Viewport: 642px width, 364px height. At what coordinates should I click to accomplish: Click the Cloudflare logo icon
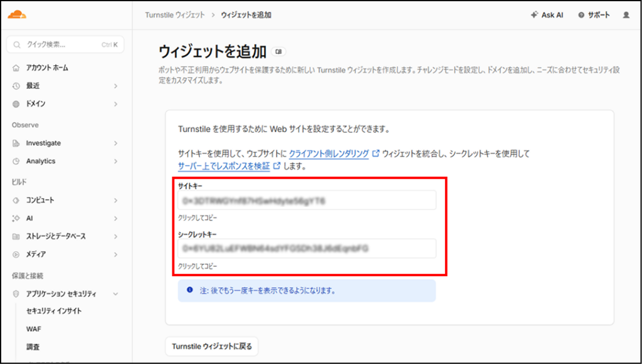pyautogui.click(x=17, y=15)
